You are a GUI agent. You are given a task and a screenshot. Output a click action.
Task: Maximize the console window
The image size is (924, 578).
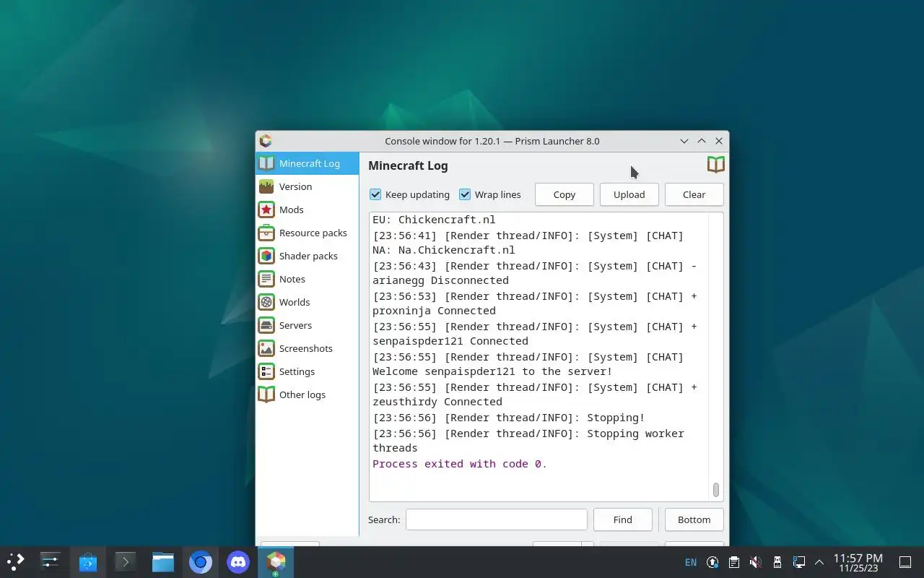pyautogui.click(x=702, y=141)
